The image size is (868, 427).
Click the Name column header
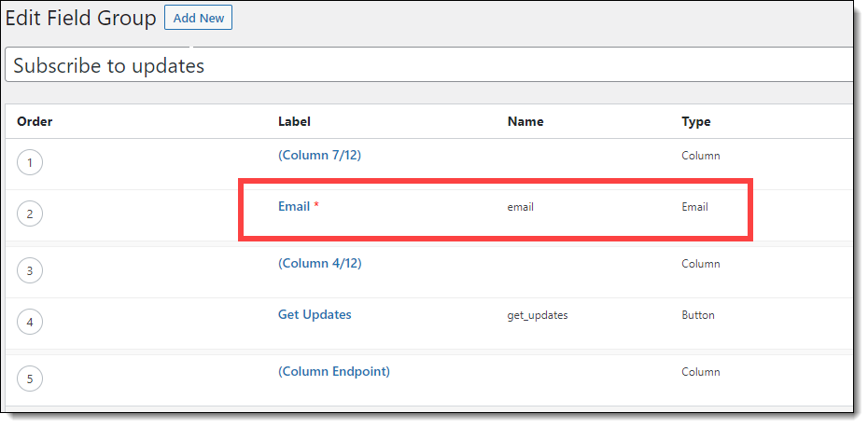[x=525, y=122]
